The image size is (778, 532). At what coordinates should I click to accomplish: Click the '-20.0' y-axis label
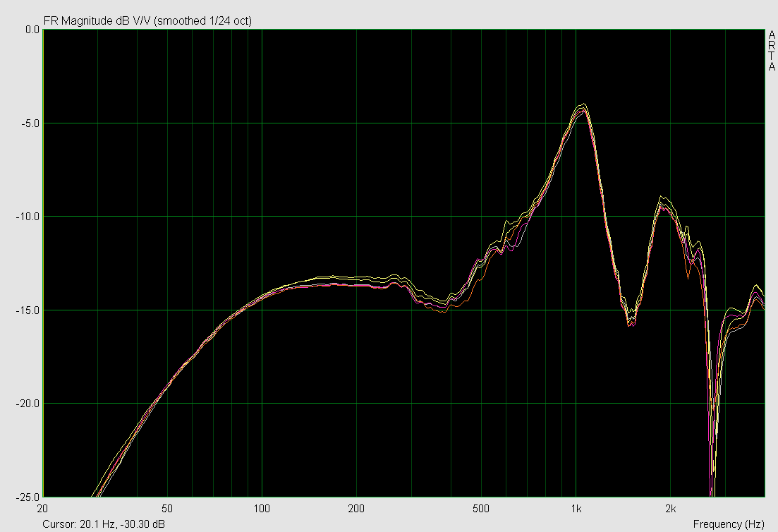coord(29,404)
